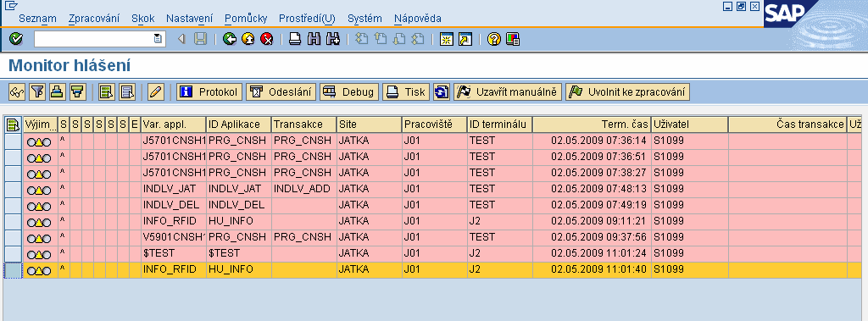Open the Zpracování menu

(93, 19)
